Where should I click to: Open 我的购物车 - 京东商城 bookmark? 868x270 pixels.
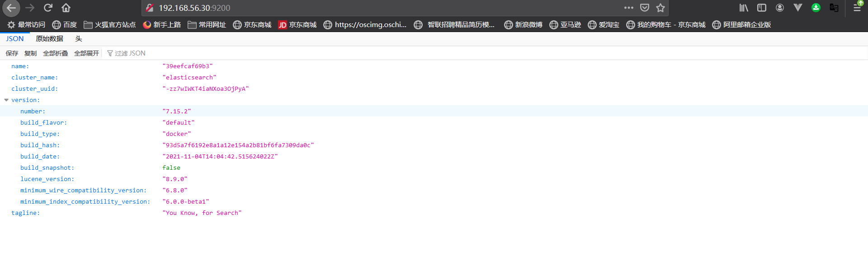[666, 25]
